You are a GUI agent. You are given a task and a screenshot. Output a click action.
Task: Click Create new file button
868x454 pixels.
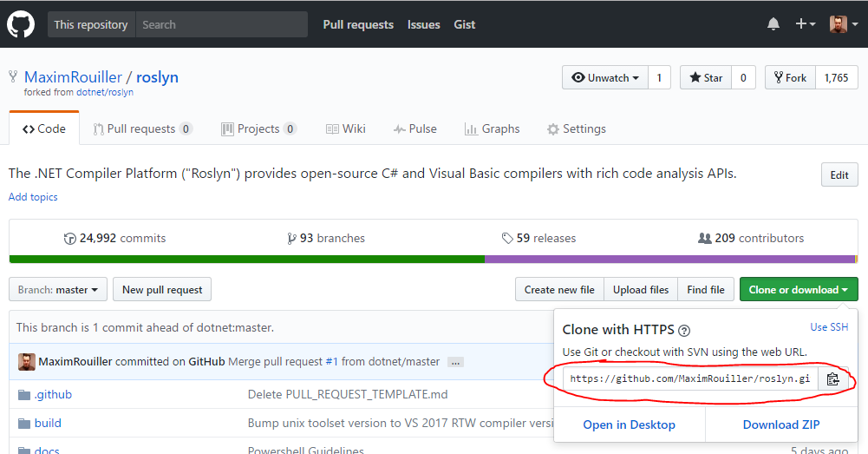(x=559, y=289)
